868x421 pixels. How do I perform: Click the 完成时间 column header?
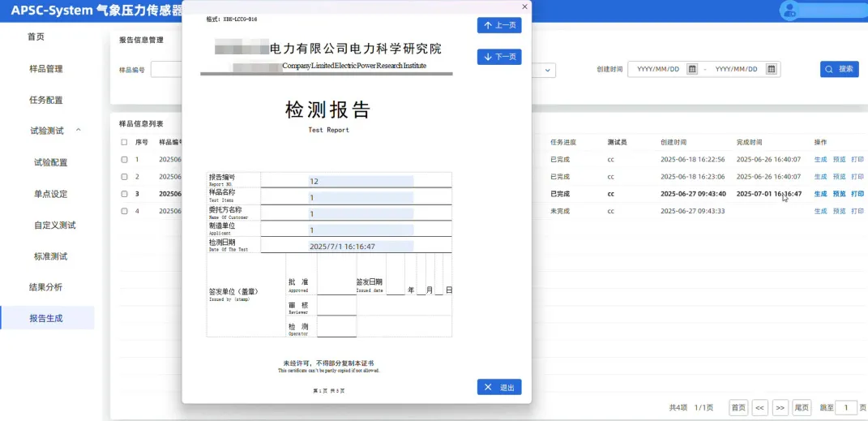point(749,143)
